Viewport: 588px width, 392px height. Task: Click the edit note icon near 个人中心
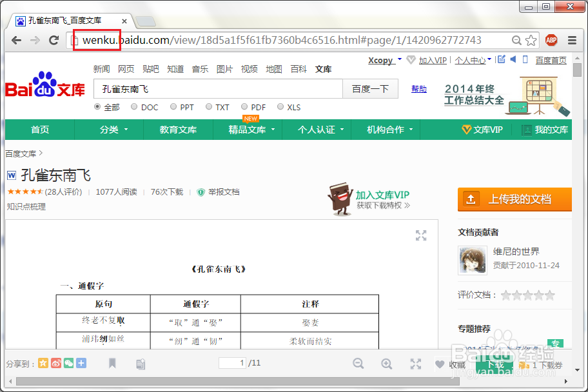(x=502, y=59)
